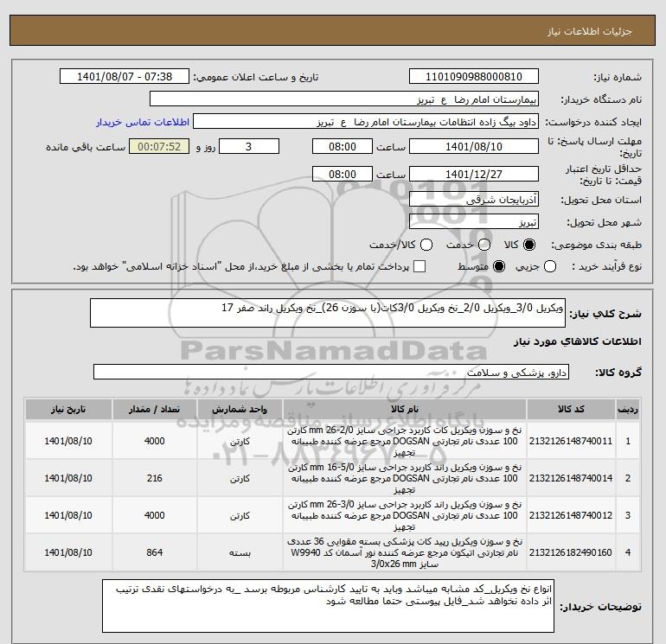Screen dimensions: 666x644
Task: Click the کد کالا column header
Action: (571, 409)
